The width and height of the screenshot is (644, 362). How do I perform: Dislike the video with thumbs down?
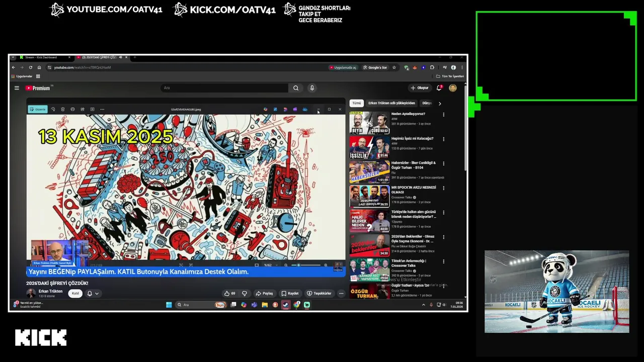(245, 293)
